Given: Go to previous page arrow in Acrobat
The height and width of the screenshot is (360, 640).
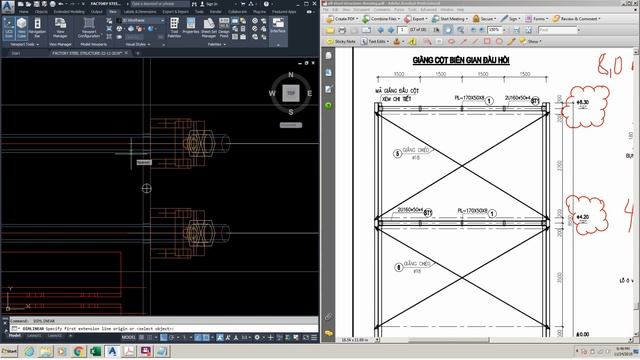Looking at the screenshot, I should pos(380,30).
